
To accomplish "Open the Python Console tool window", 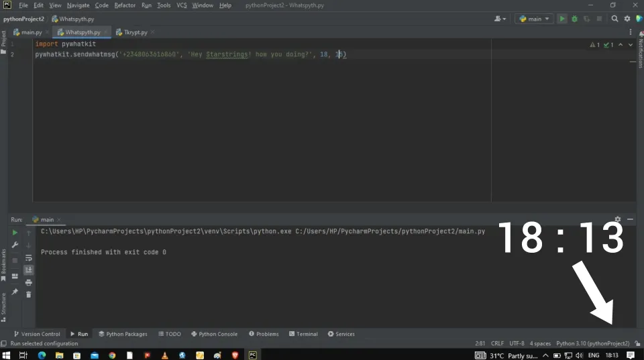I will (215, 334).
